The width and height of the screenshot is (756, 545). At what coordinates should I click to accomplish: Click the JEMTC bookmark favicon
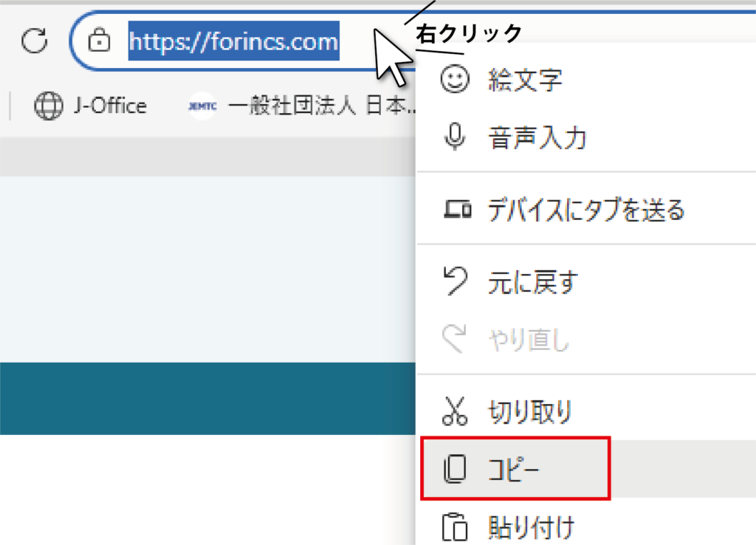click(202, 106)
